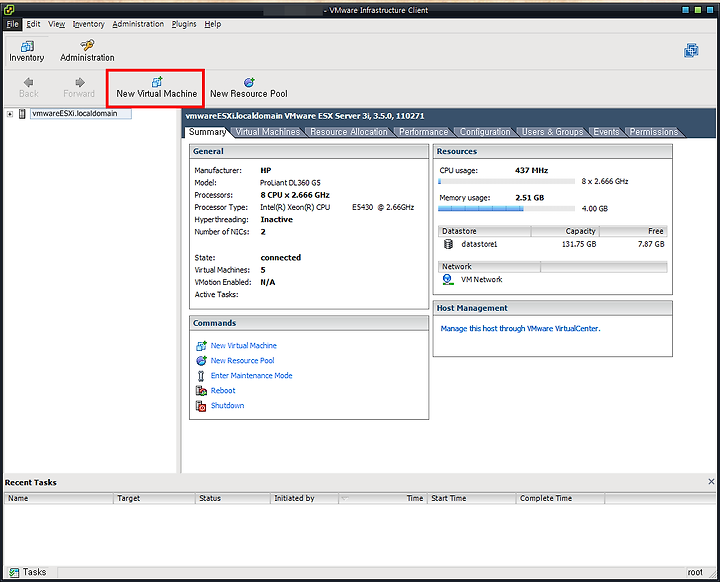Select the VM Network row
The image size is (720, 582).
pyautogui.click(x=553, y=279)
